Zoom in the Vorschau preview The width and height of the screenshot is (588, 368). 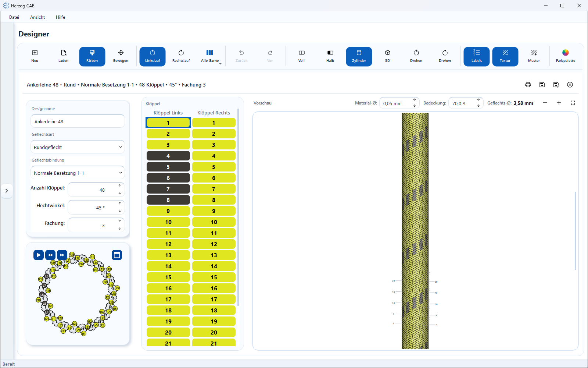pos(559,103)
